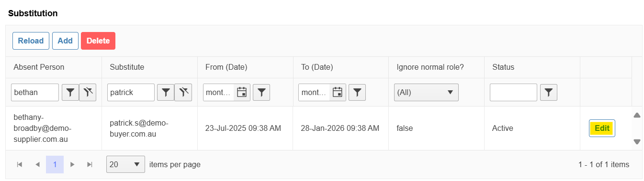Open To (Date) calendar picker
The width and height of the screenshot is (644, 181).
(338, 93)
